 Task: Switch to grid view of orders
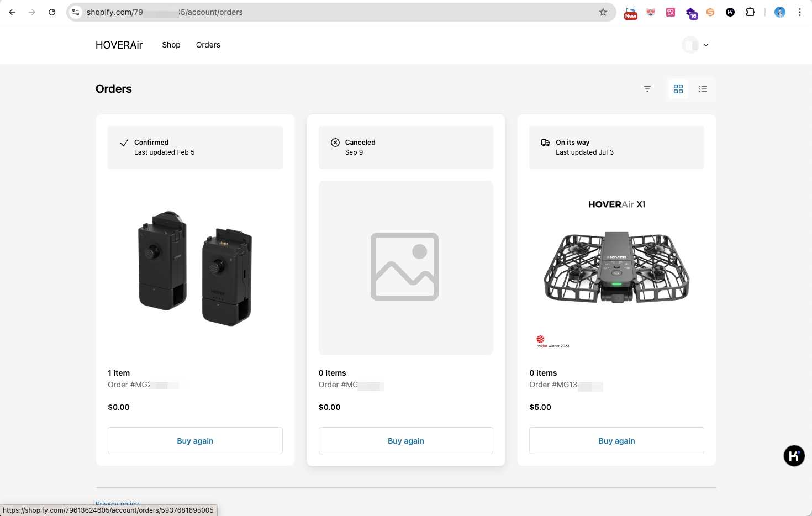(678, 89)
